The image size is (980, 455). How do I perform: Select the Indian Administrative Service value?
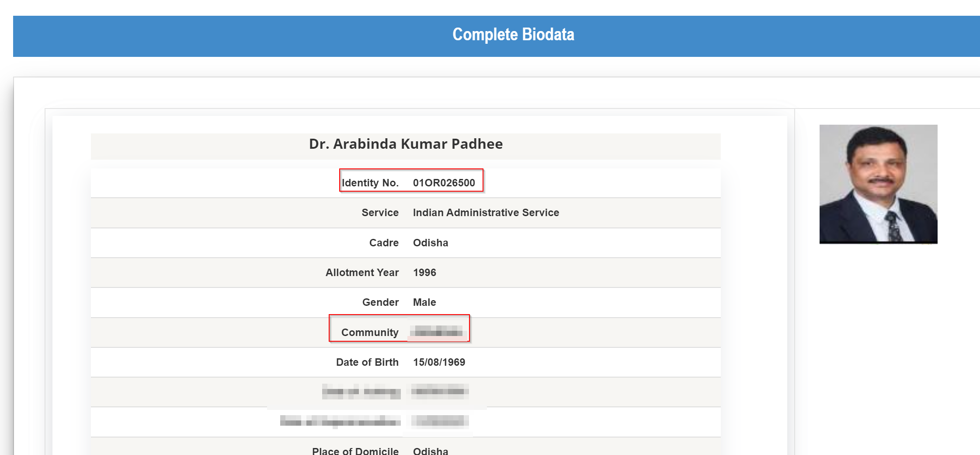coord(486,213)
